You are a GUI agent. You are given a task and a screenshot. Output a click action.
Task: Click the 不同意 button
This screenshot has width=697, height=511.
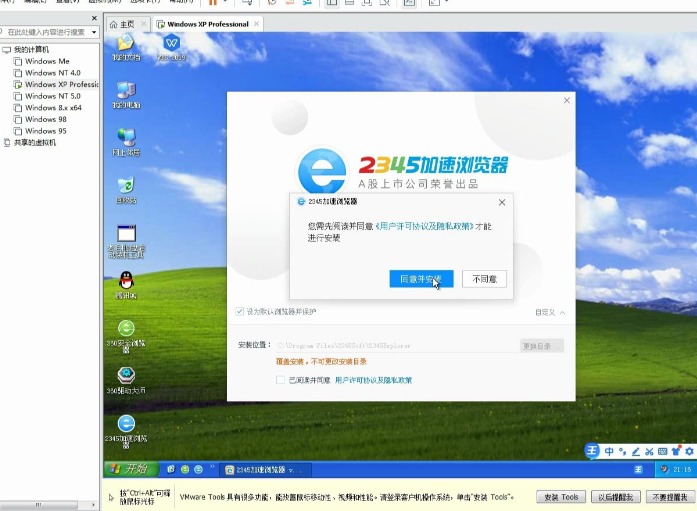click(484, 279)
